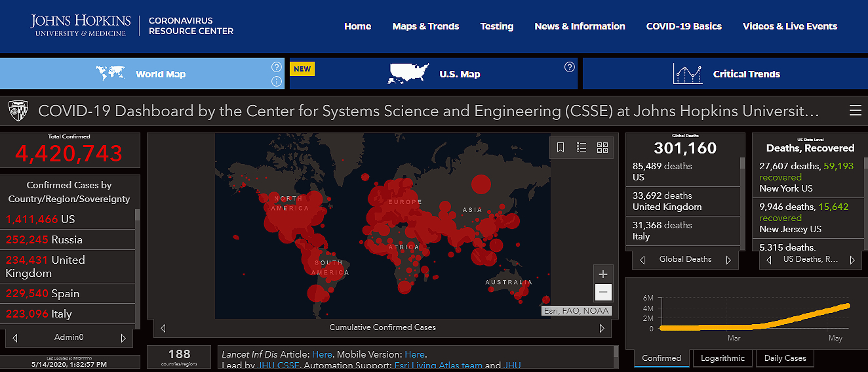Select United Kingdom in confirmed cases list
The image size is (868, 372).
[x=68, y=266]
